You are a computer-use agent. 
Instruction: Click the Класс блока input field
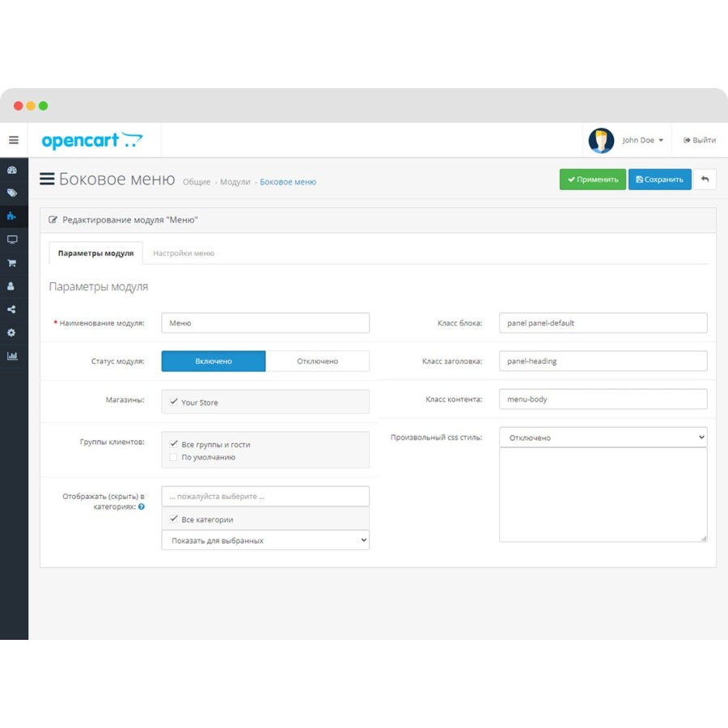(x=603, y=323)
